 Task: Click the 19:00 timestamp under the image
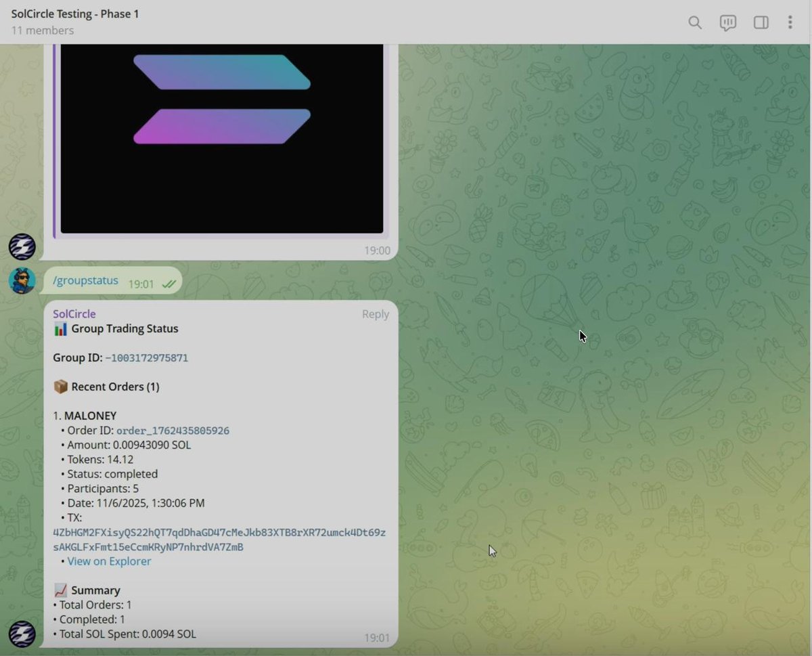[377, 250]
